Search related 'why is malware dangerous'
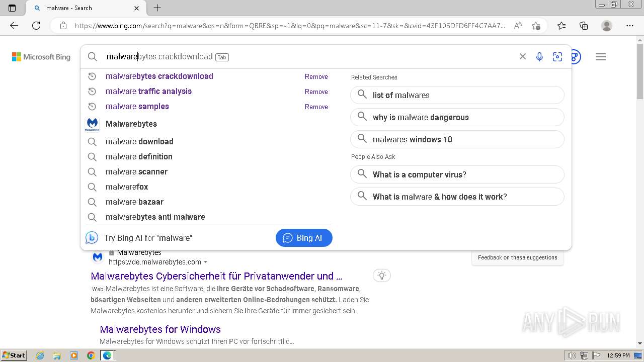Viewport: 644px width, 362px height. 457,117
